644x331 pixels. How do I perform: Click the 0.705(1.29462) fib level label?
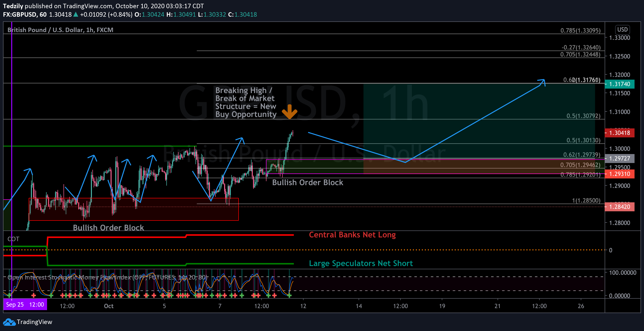pos(580,165)
